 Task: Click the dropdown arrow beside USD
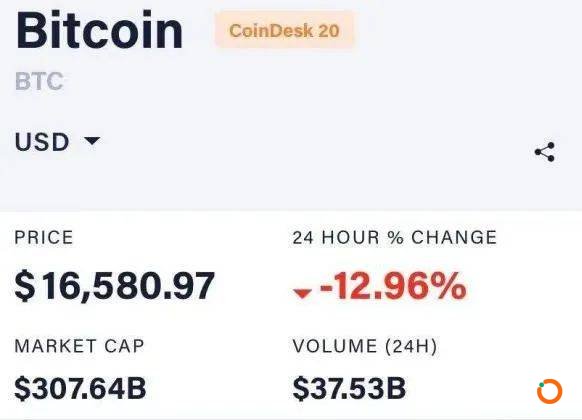(92, 141)
